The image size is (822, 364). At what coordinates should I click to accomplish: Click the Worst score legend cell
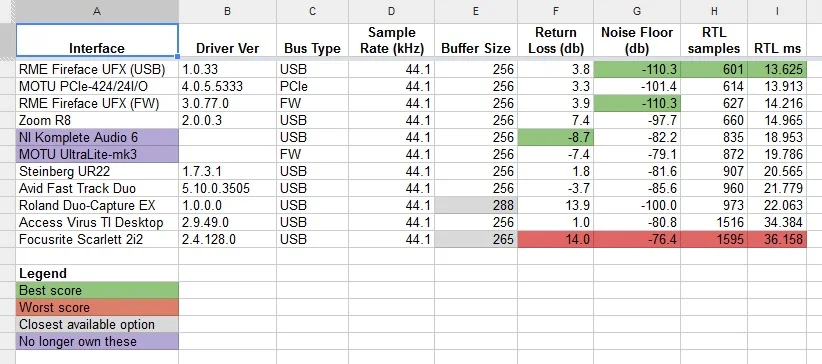pos(97,307)
